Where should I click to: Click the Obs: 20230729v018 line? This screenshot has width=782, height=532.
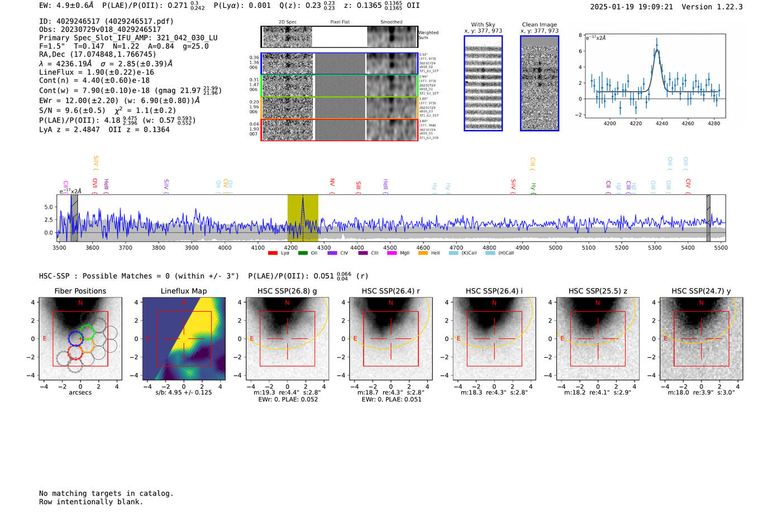100,30
